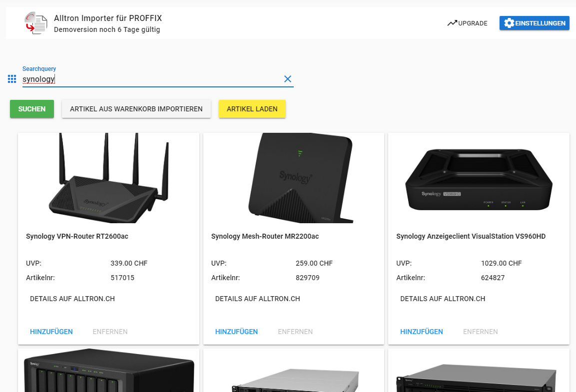This screenshot has width=576, height=392.
Task: Click ENFERNEN for the RT2600ac card
Action: pos(110,331)
